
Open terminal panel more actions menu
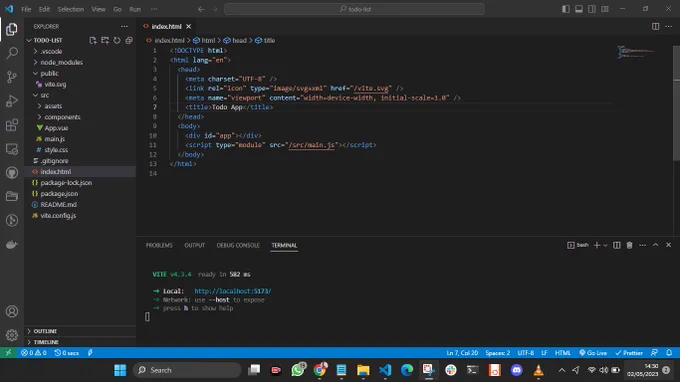pos(642,245)
